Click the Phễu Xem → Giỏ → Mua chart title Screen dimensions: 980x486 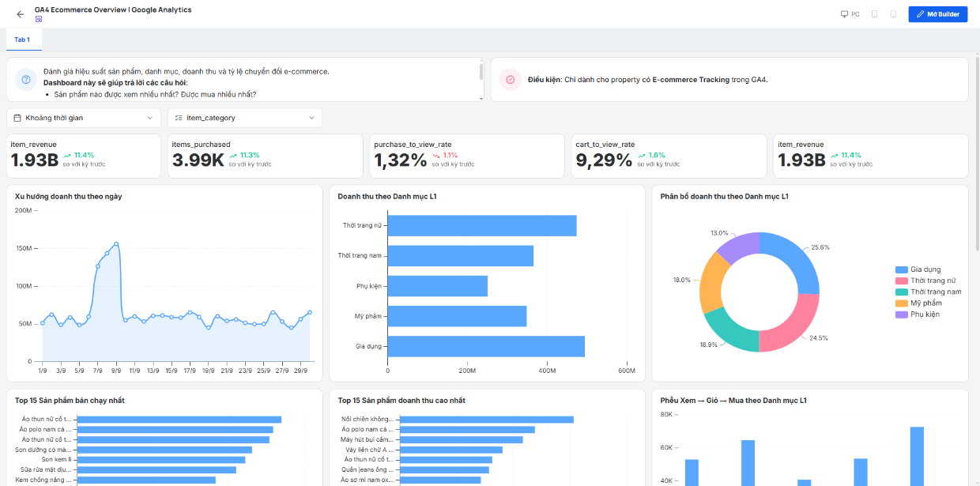733,401
